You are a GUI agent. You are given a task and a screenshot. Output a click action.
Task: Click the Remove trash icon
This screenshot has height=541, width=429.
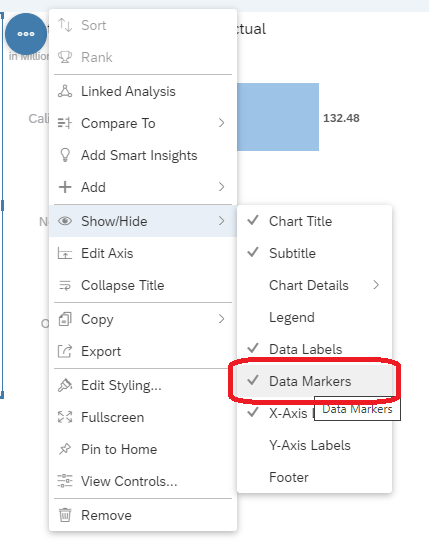pyautogui.click(x=65, y=515)
